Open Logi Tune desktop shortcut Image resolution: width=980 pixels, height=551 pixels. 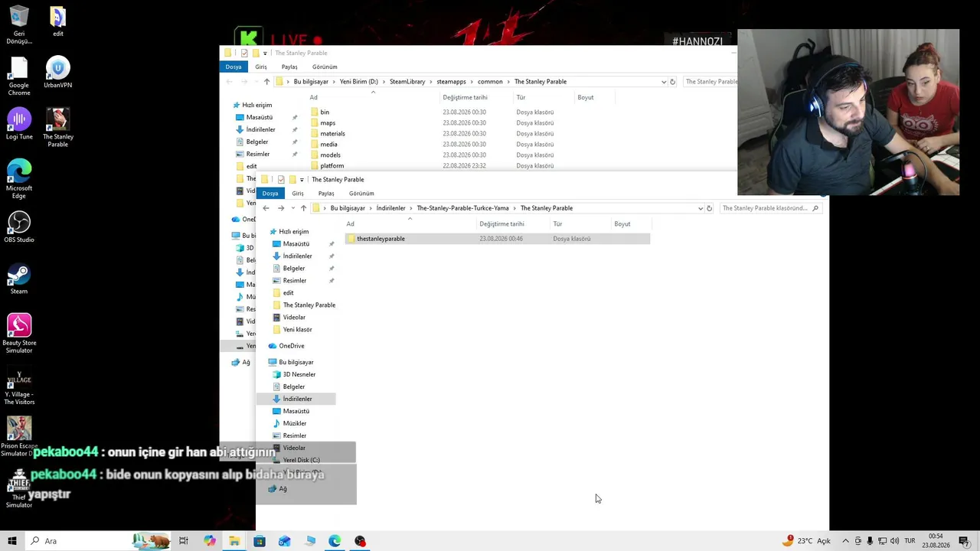pyautogui.click(x=19, y=124)
